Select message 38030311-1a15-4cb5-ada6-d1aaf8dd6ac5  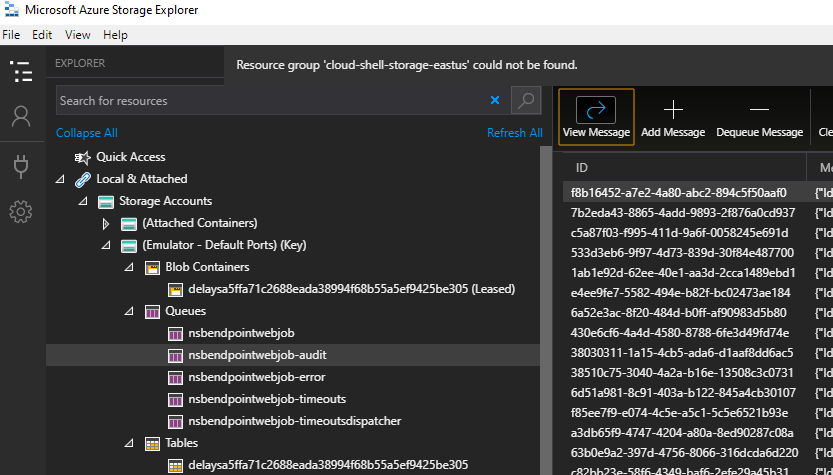pyautogui.click(x=684, y=353)
